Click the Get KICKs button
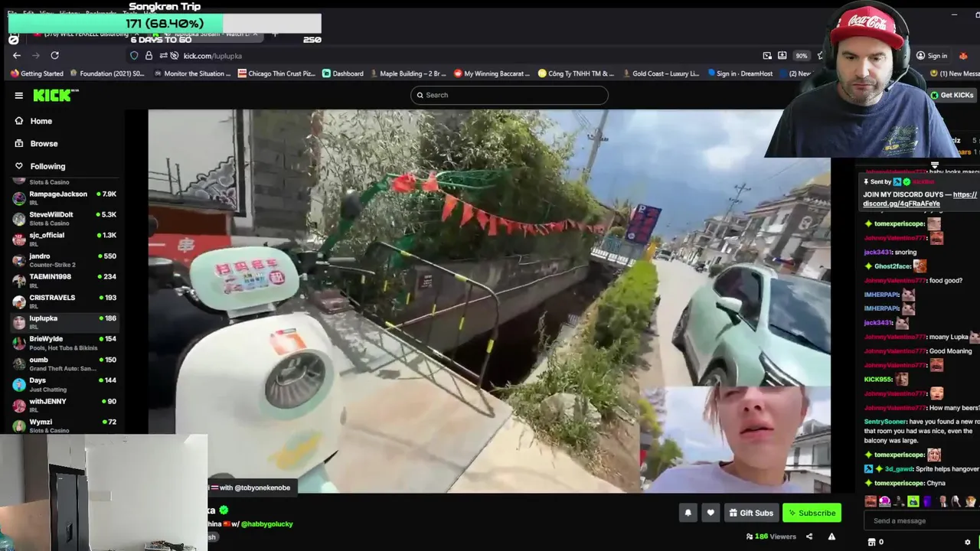This screenshot has height=551, width=980. [x=952, y=95]
